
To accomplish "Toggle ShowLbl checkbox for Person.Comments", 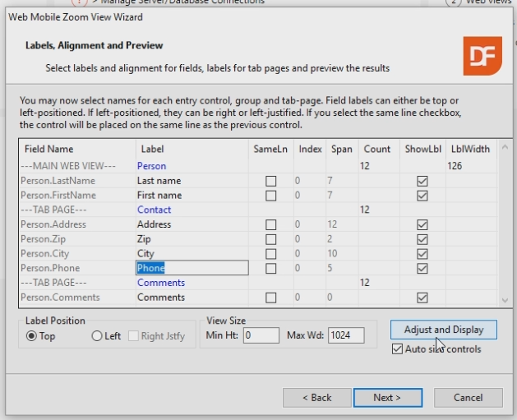I will pos(422,298).
